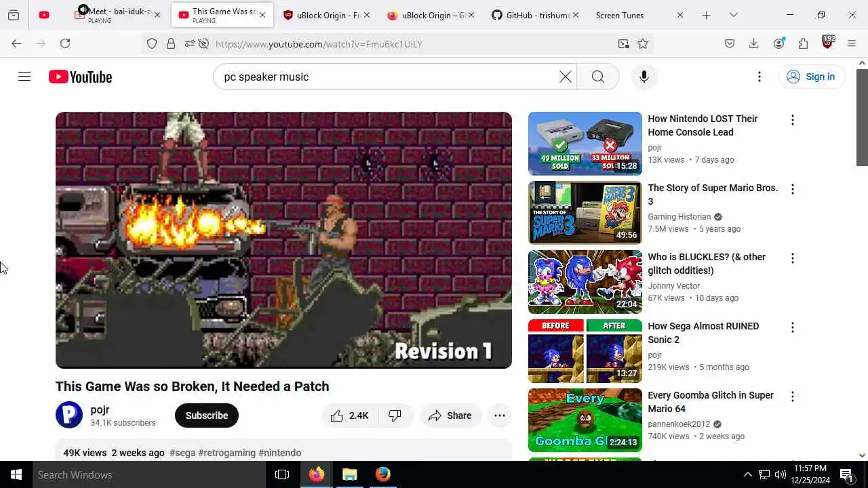Open File Explorer from taskbar
This screenshot has height=488, width=868.
click(x=349, y=474)
